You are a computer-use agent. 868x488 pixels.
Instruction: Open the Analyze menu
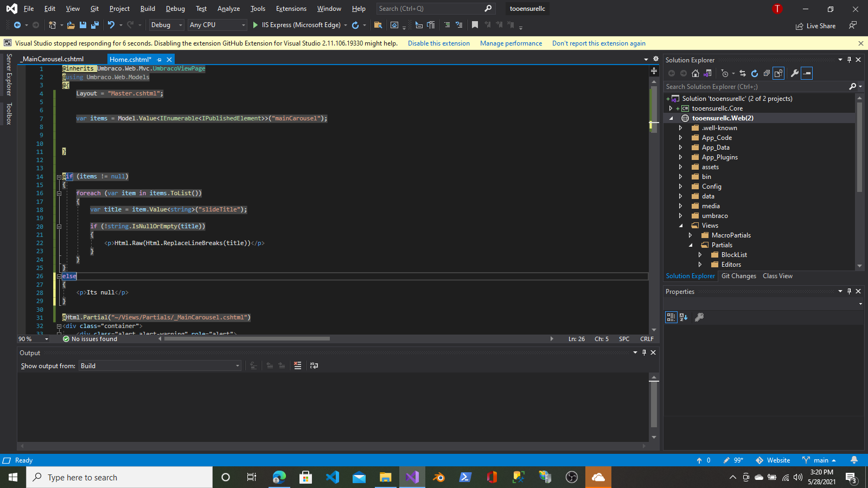(228, 9)
